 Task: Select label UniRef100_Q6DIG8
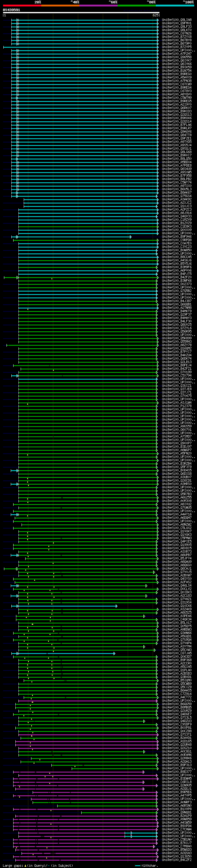click(177, 474)
